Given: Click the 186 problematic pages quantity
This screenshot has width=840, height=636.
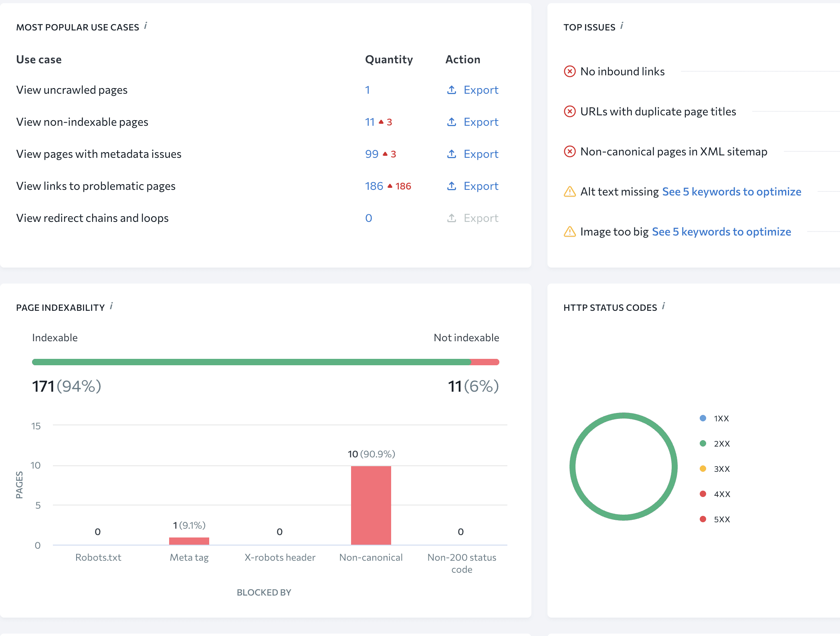Looking at the screenshot, I should 374,186.
